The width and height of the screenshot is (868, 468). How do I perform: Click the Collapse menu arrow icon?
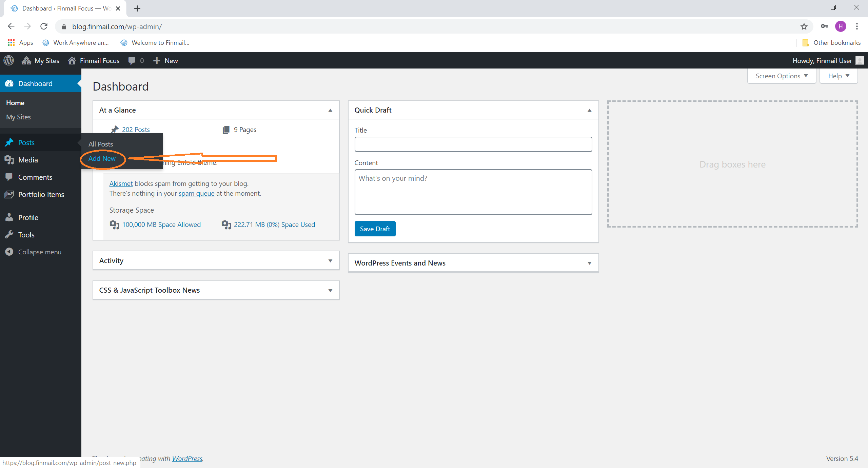point(9,252)
